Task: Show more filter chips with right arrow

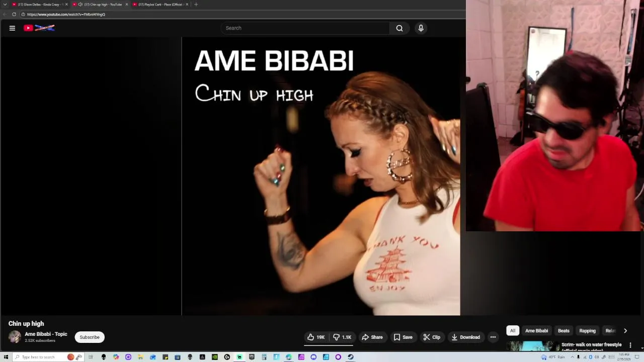Action: 625,331
